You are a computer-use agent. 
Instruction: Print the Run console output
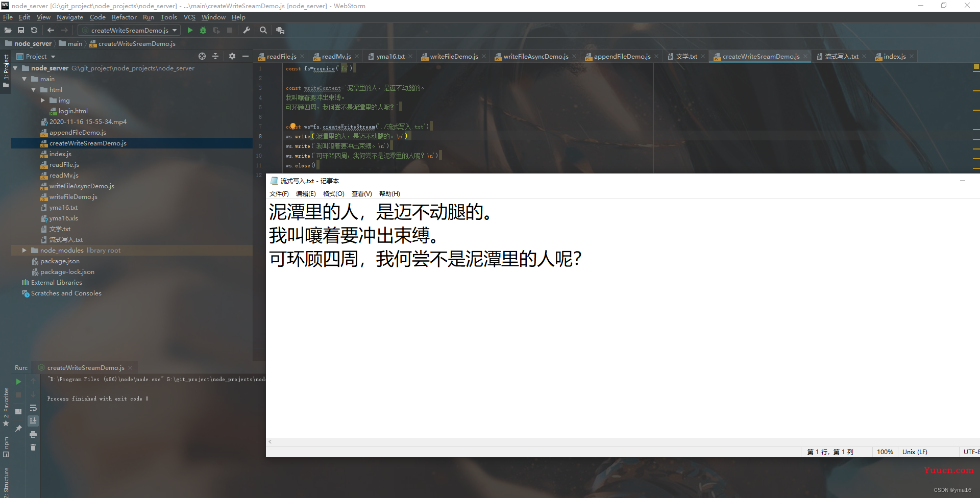tap(33, 434)
